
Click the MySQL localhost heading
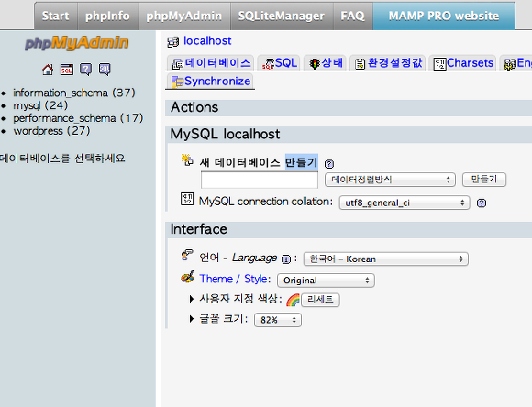coord(225,135)
